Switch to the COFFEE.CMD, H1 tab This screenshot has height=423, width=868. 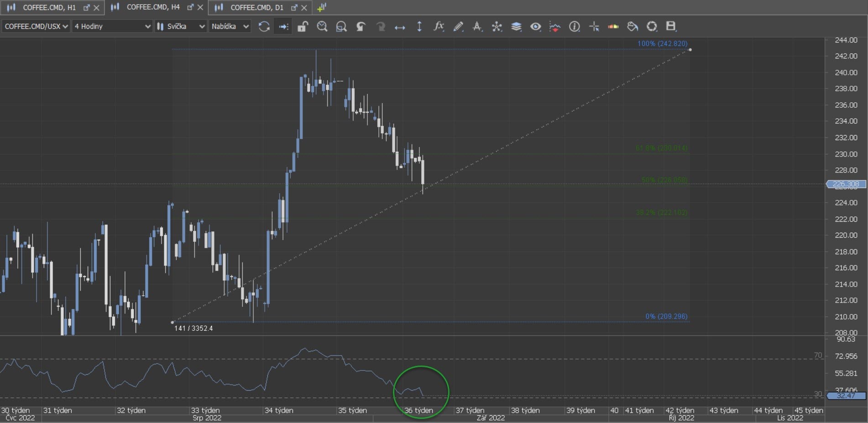(x=49, y=7)
